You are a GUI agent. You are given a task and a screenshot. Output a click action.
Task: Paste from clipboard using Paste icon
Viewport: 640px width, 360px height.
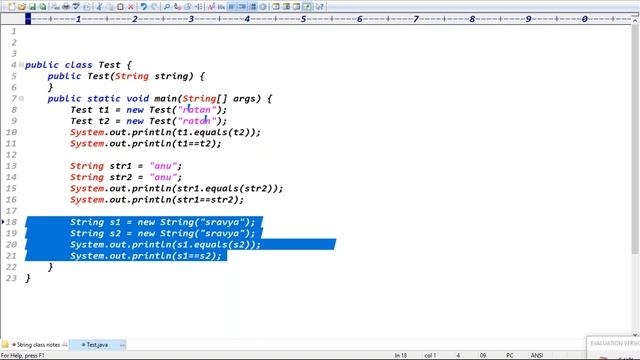pos(120,7)
